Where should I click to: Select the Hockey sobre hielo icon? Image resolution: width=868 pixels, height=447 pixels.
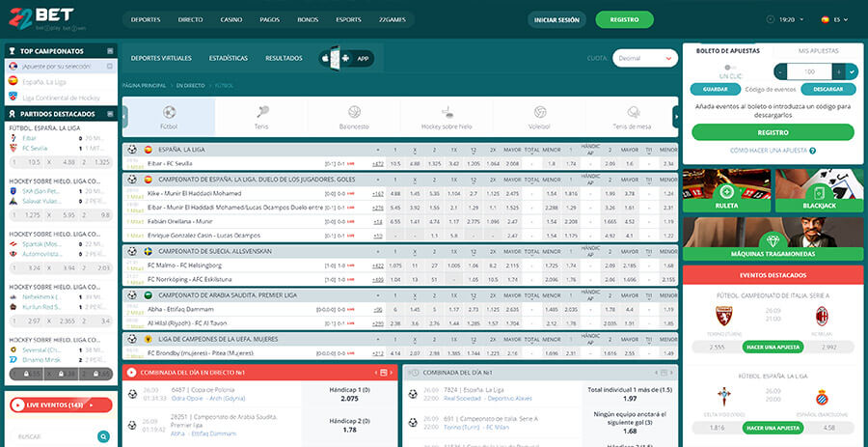[x=448, y=112]
